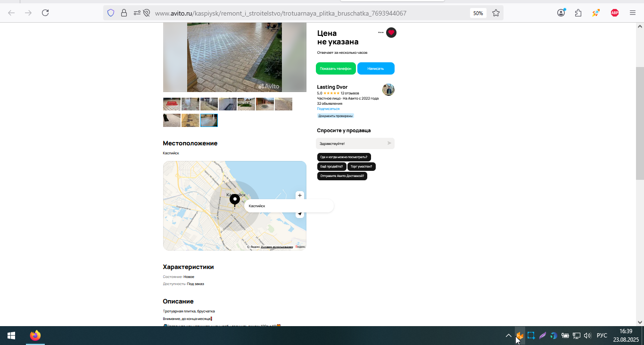The image size is (644, 345).
Task: Select Где и когда можно посмотреть? quick question
Action: 344,157
